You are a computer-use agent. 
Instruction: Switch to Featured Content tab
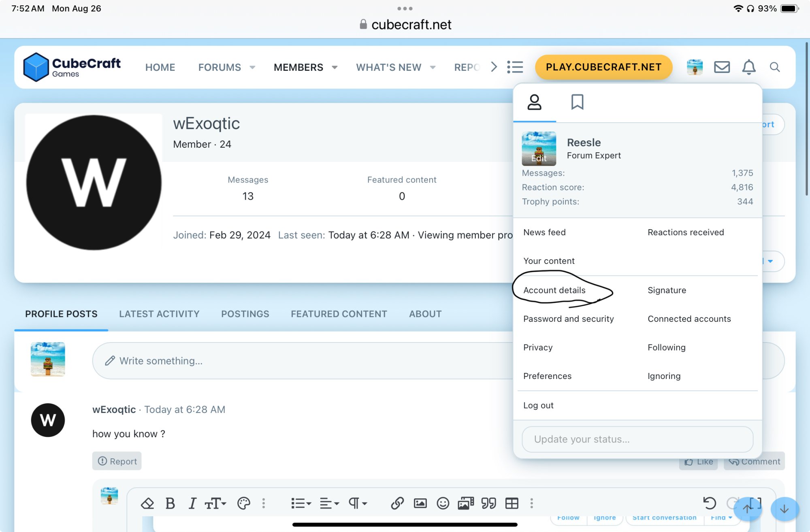click(339, 314)
